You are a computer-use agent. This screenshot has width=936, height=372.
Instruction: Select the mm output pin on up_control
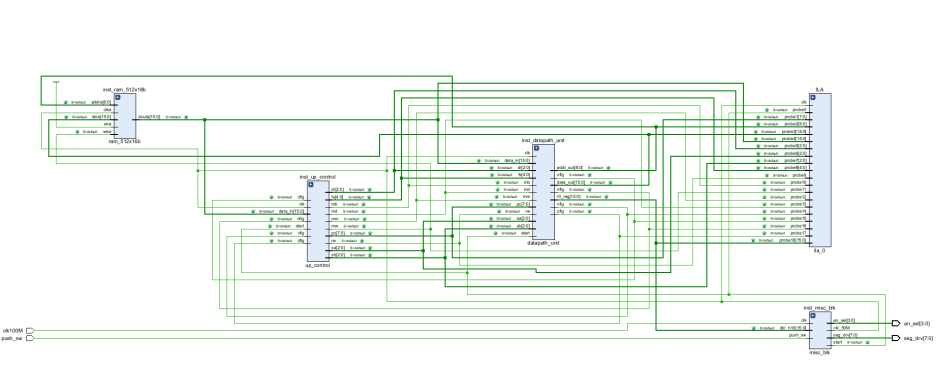coord(335,219)
